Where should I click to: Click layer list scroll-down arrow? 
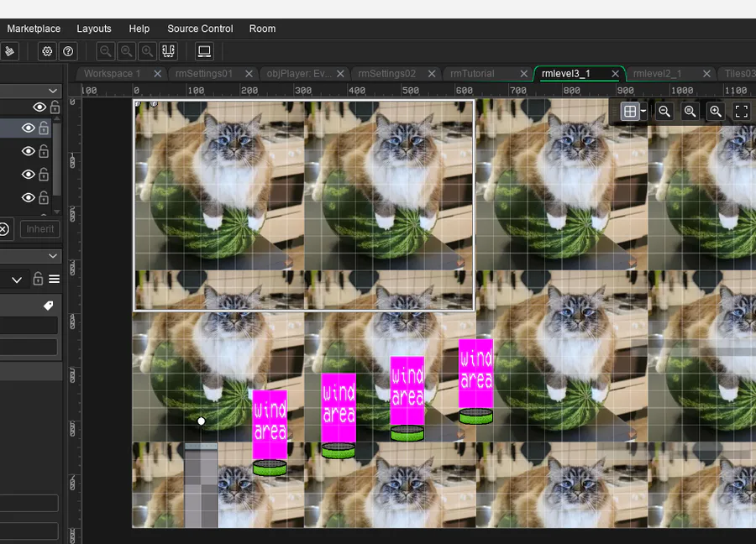[x=57, y=212]
